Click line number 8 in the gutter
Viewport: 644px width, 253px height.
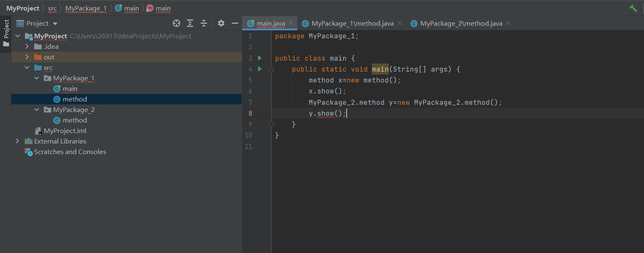pos(250,113)
